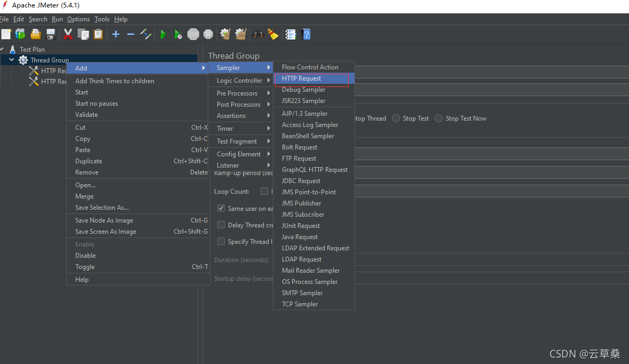The width and height of the screenshot is (629, 364).
Task: Start the test with green play icon
Action: tap(163, 35)
